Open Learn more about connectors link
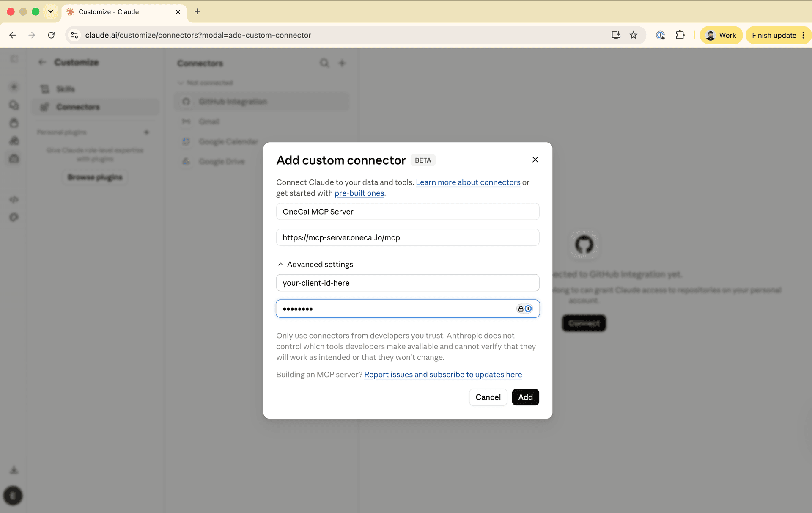This screenshot has height=513, width=812. (468, 182)
